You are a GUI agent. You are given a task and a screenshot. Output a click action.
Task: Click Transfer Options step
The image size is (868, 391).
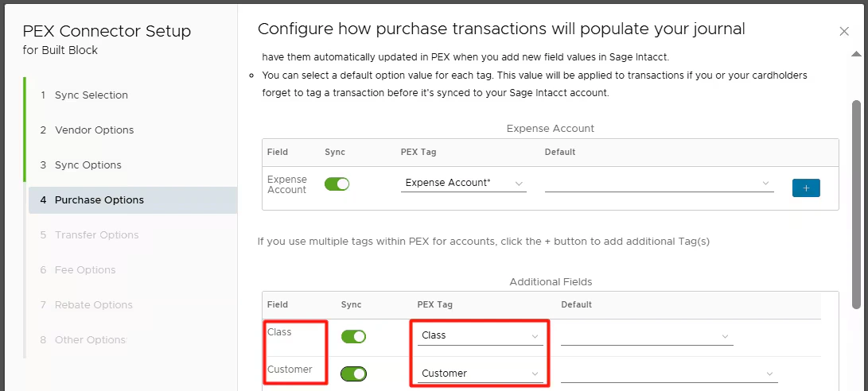pos(96,235)
